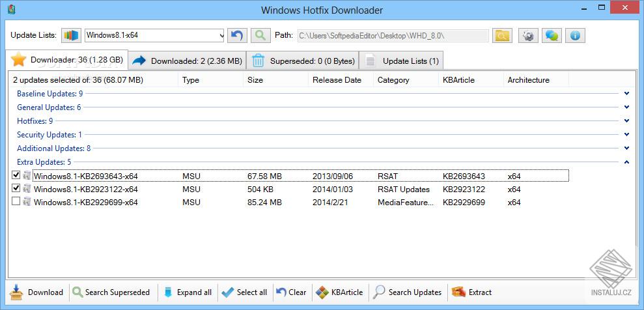Click the KB2693643 article cell
Image resolution: width=644 pixels, height=310 pixels.
click(464, 176)
